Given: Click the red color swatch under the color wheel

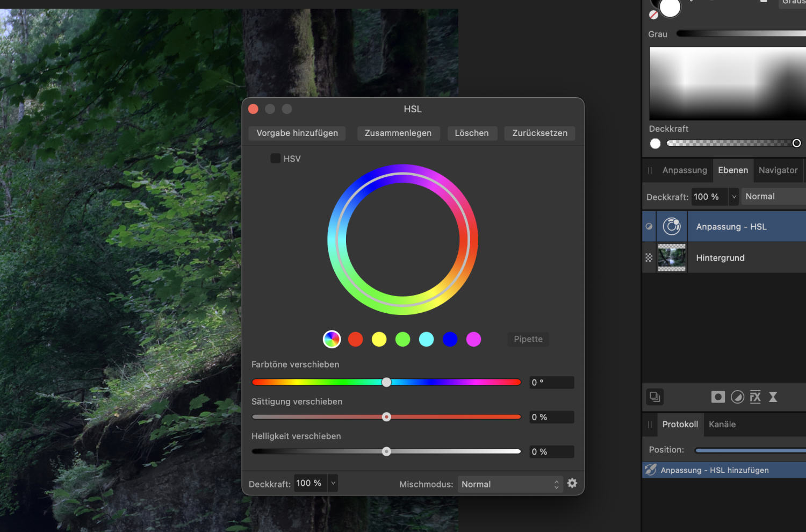Looking at the screenshot, I should click(355, 339).
